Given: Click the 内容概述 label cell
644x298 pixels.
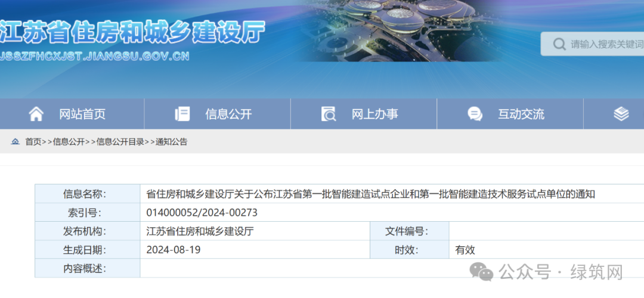Looking at the screenshot, I should 88,268.
